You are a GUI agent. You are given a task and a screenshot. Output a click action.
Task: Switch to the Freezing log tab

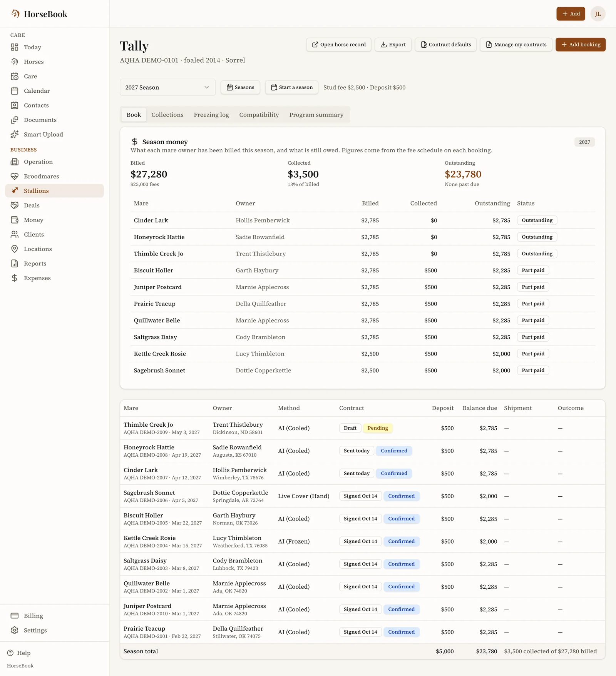[x=211, y=115]
